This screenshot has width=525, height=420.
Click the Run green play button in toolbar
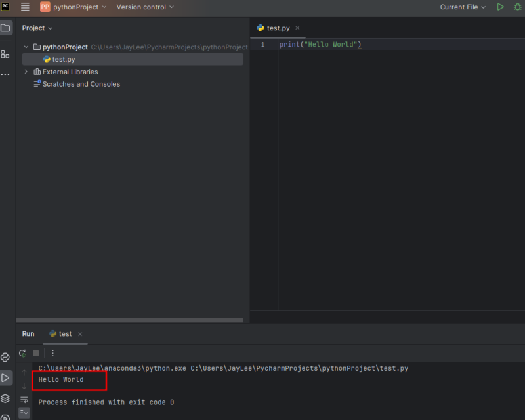pyautogui.click(x=500, y=7)
